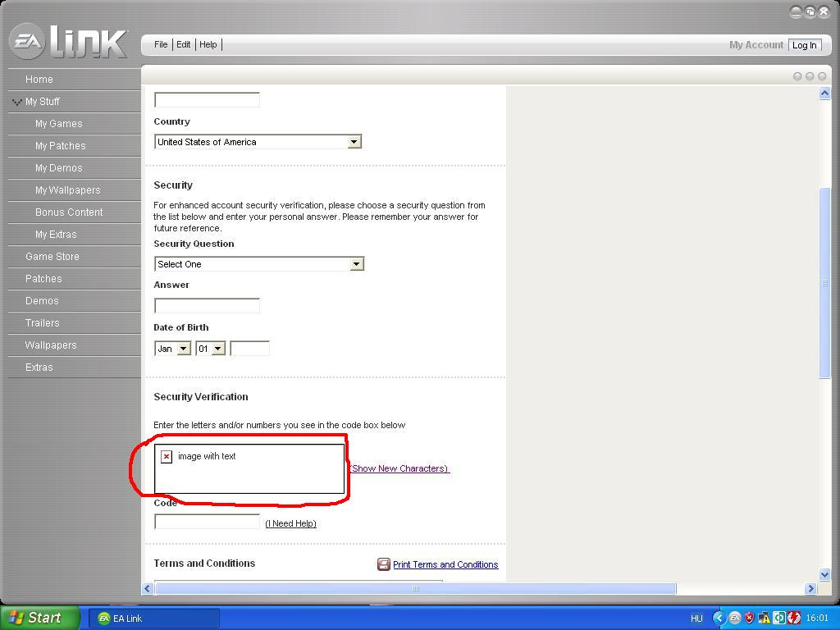Click the Print Terms and Conditions link
The image size is (840, 630).
[x=445, y=564]
